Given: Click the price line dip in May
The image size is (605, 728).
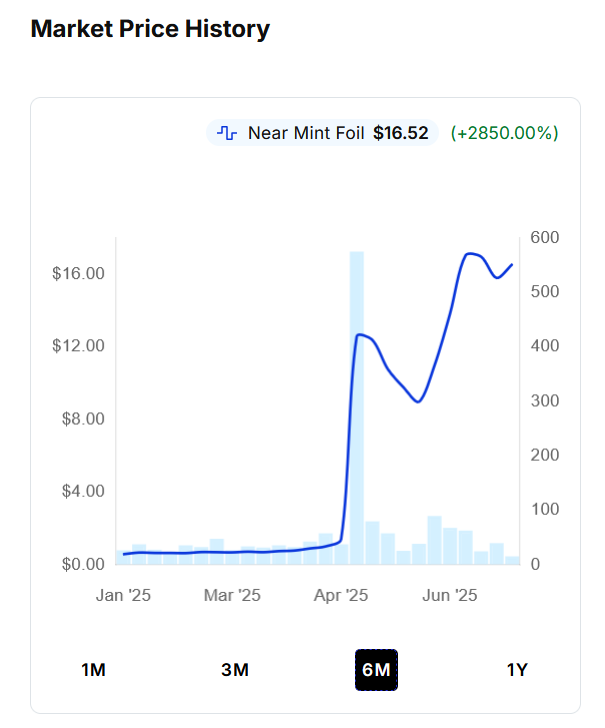Looking at the screenshot, I should pyautogui.click(x=418, y=401).
